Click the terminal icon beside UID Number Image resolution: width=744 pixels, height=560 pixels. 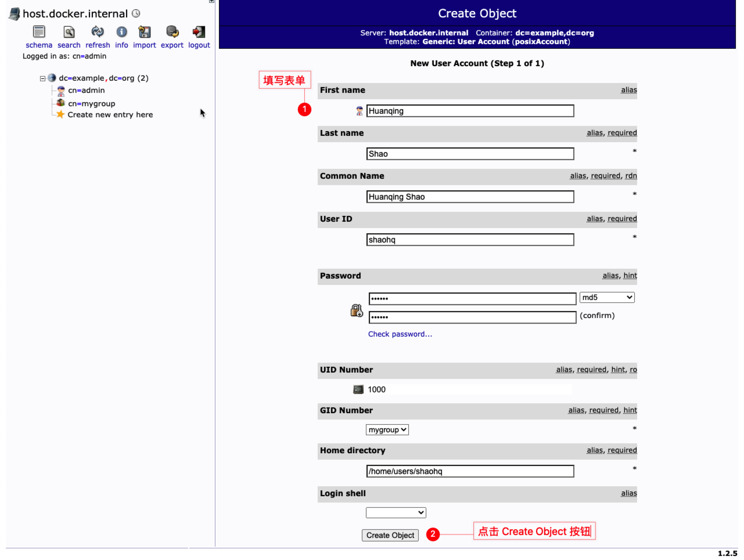coord(358,389)
